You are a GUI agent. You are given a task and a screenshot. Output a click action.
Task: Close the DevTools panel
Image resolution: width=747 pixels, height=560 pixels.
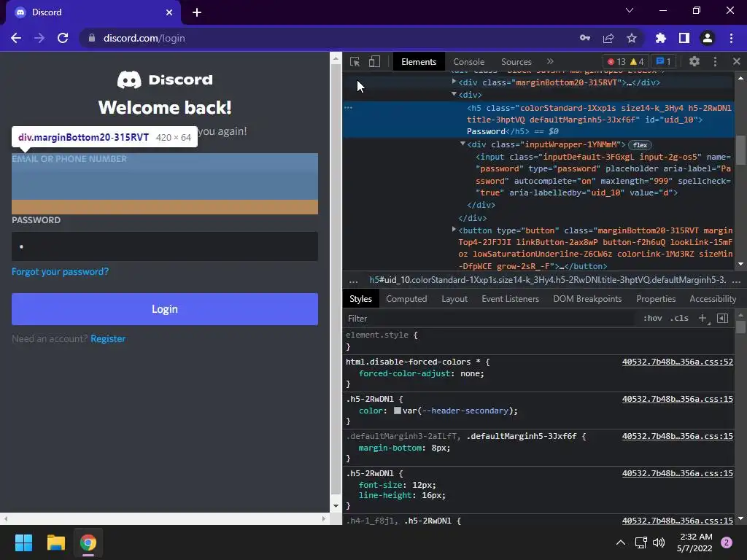point(737,61)
